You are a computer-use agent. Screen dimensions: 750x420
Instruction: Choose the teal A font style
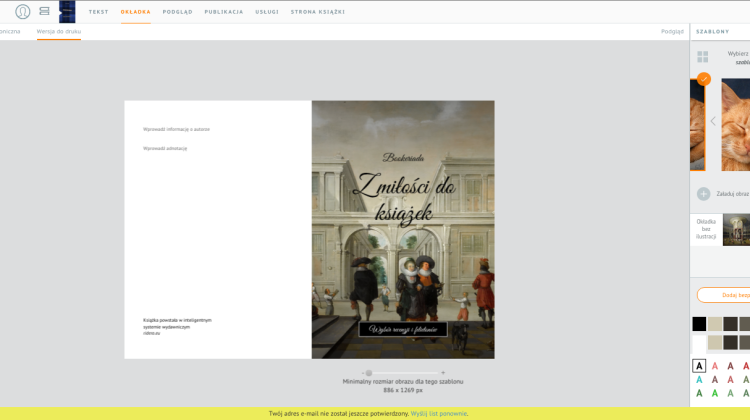pos(699,380)
